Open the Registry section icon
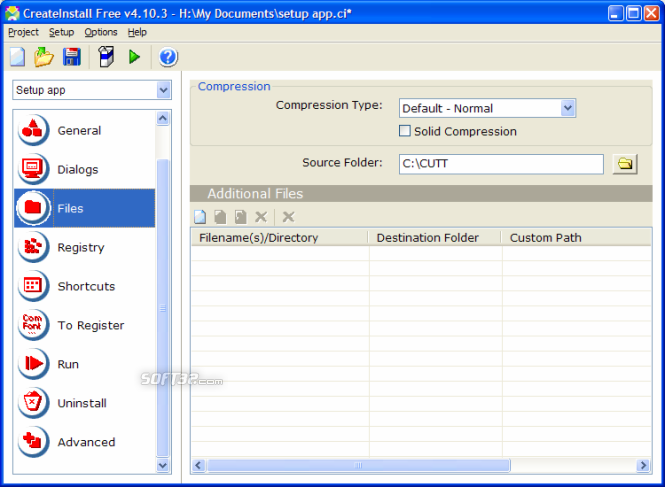665x487 pixels. pyautogui.click(x=33, y=247)
